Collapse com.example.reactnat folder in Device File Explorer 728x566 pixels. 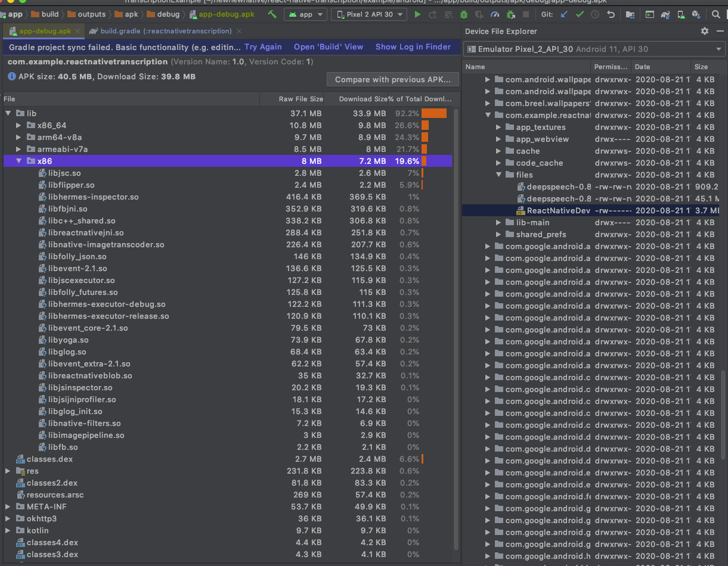tap(488, 115)
